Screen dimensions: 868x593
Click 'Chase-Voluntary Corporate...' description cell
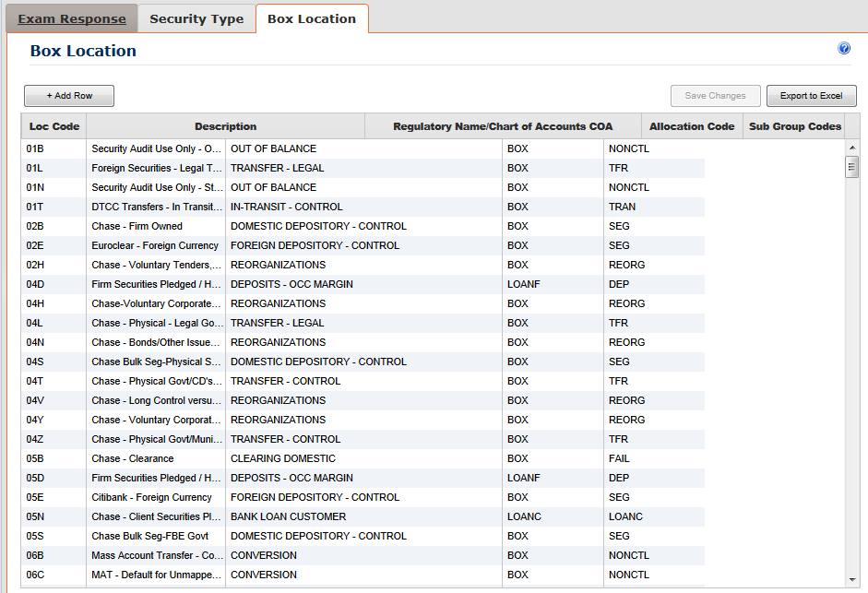[x=156, y=304]
